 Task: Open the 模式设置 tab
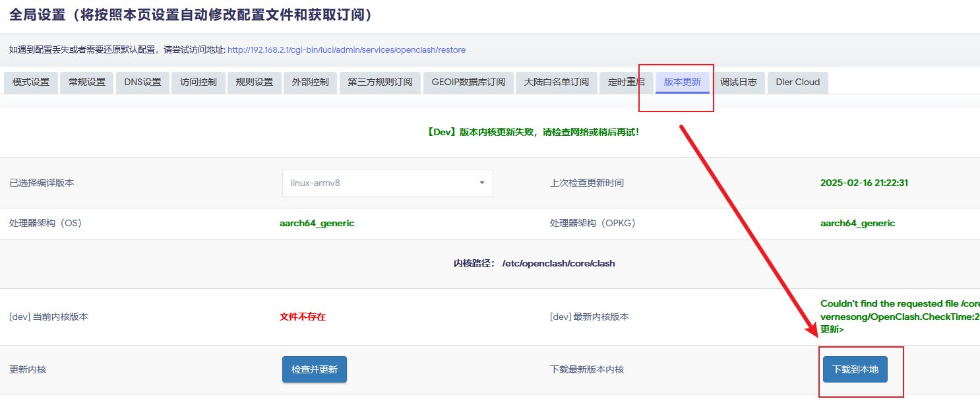click(x=31, y=82)
